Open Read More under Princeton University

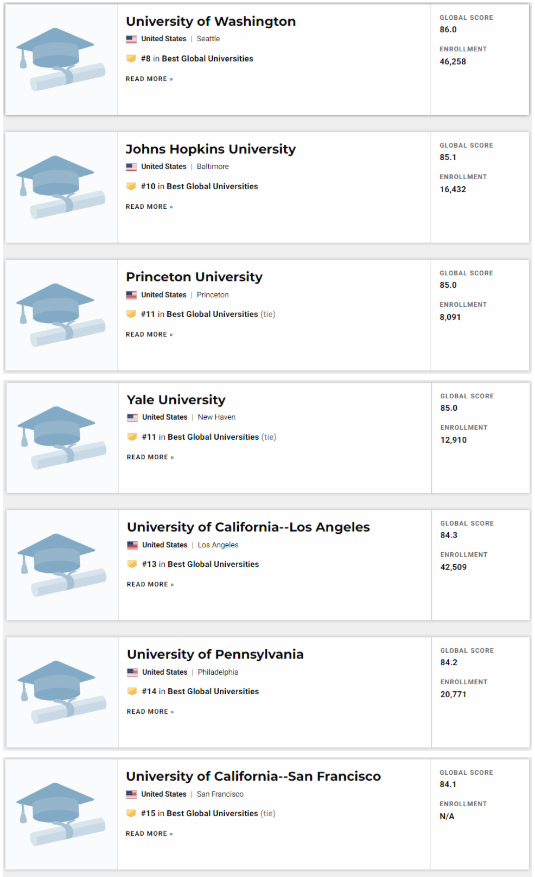click(149, 334)
